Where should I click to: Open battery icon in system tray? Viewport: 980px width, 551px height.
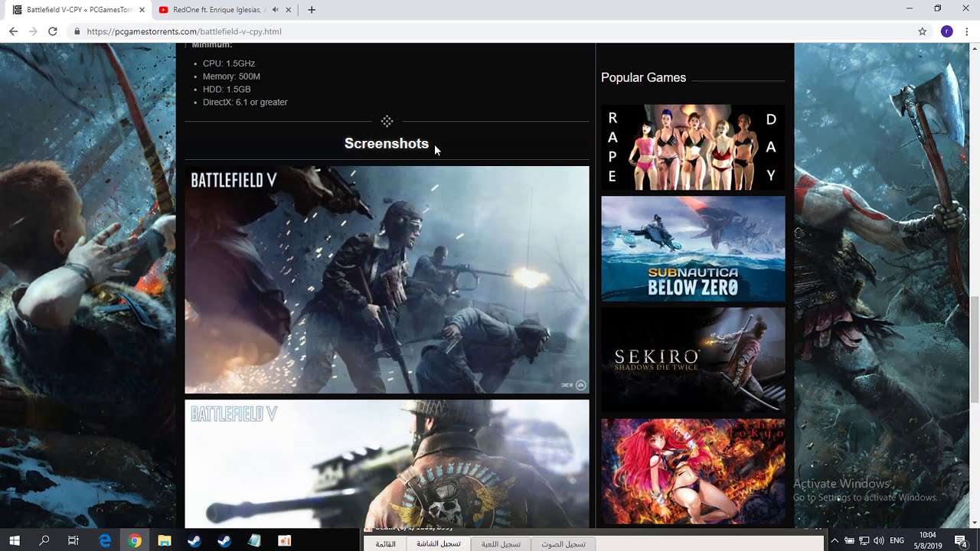coord(849,540)
